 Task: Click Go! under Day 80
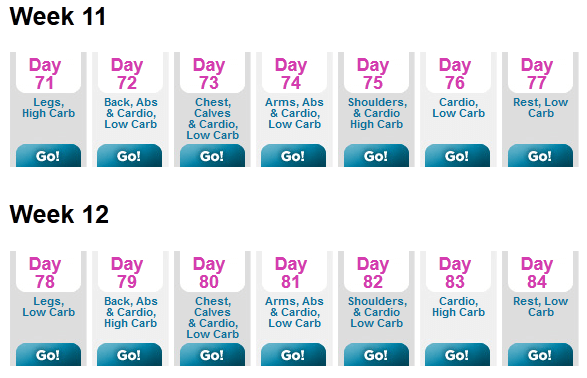tap(212, 355)
